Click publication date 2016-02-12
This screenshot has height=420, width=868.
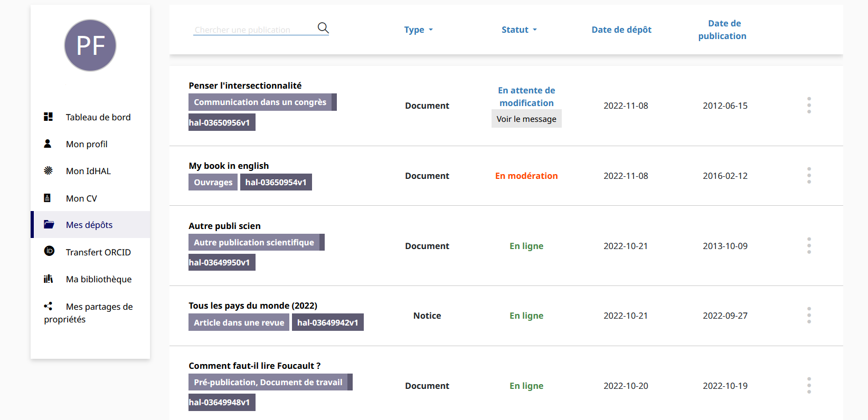point(725,176)
